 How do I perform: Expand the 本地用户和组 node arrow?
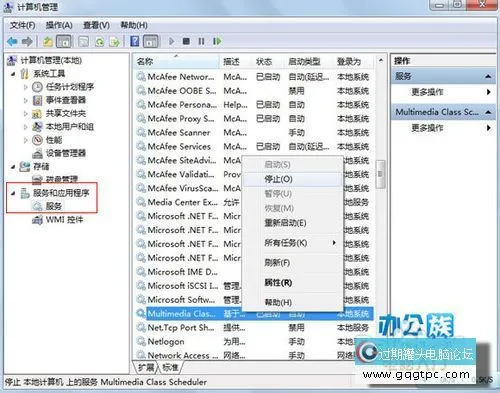click(26, 127)
